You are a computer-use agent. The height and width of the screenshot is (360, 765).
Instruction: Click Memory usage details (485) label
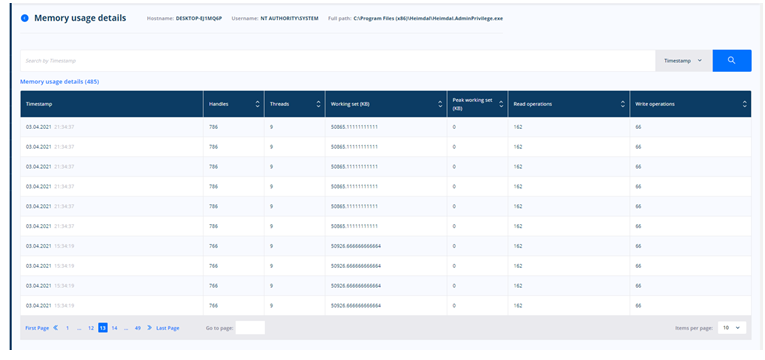click(60, 81)
